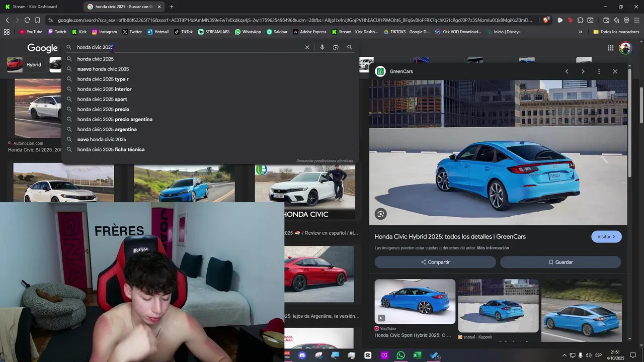Show previous image in GreenCars preview panel
This screenshot has height=362, width=644.
click(567, 71)
